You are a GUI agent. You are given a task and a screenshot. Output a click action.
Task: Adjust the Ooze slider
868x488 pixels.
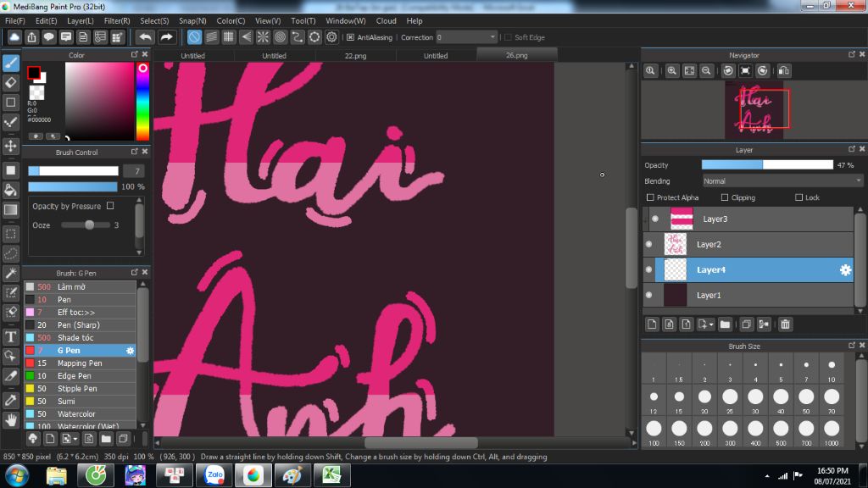[x=86, y=225]
